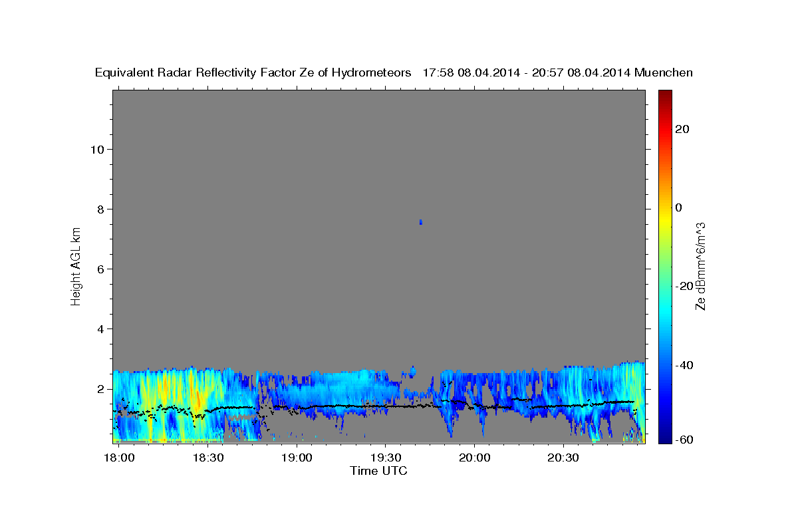798x532 pixels.
Task: Click the 'Time UTC' axis label
Action: [x=378, y=471]
